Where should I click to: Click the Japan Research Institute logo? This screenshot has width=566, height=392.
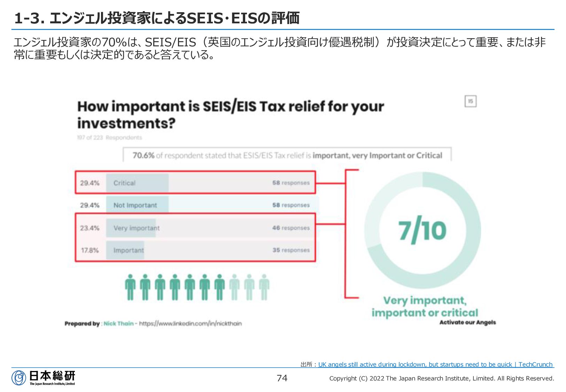(44, 378)
